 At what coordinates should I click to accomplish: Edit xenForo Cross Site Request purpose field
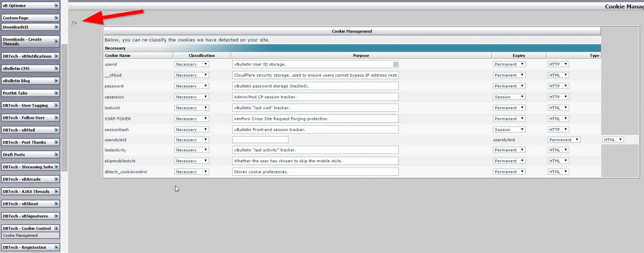(x=315, y=119)
